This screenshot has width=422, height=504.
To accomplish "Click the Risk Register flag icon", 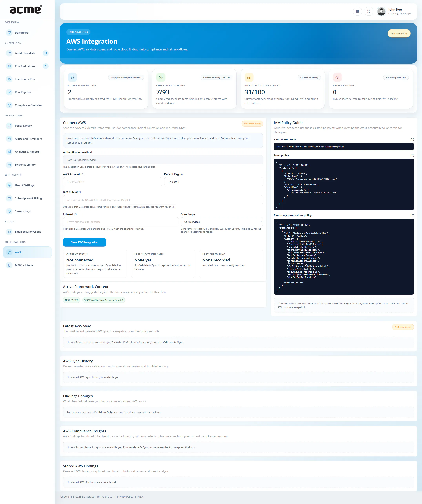I will [9, 92].
